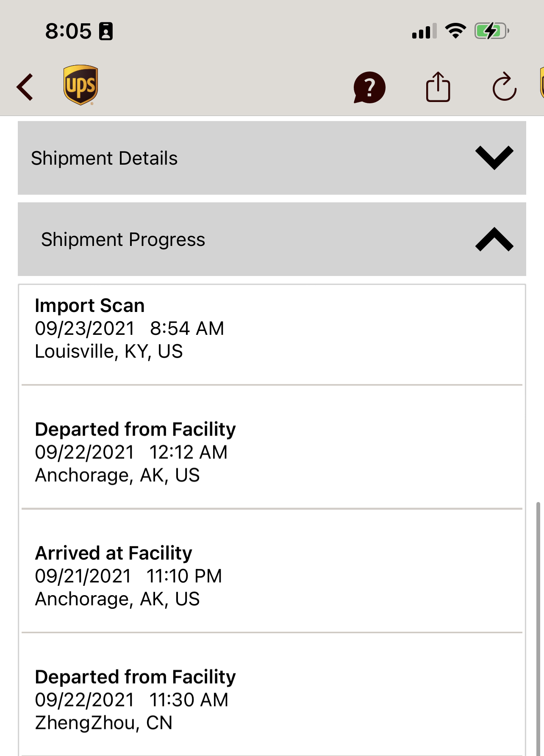Tap the ID badge status icon

pyautogui.click(x=106, y=31)
